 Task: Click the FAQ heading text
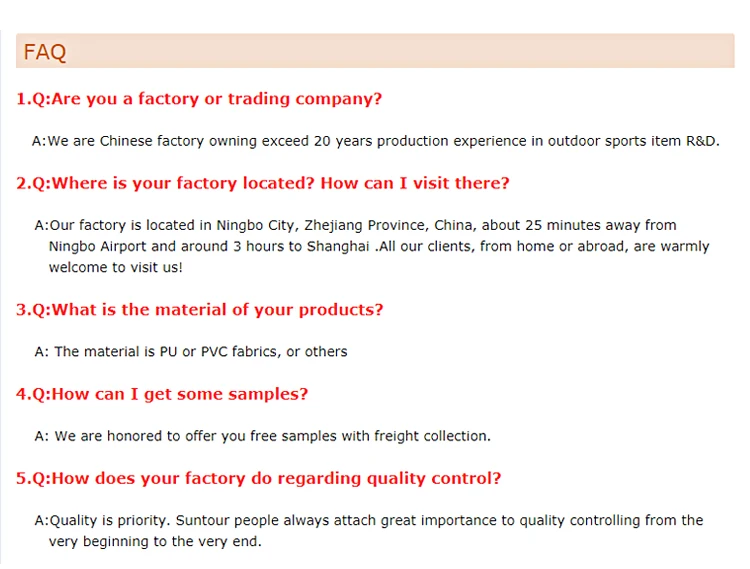[45, 52]
